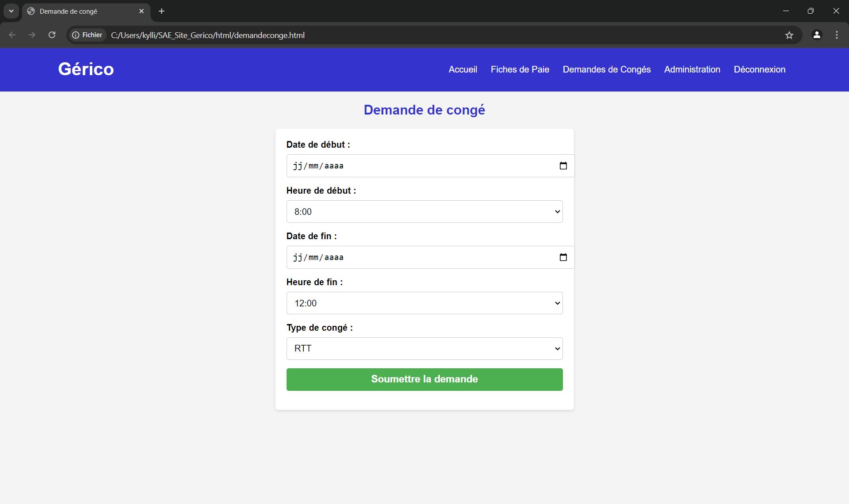Go forward with the browser forward arrow
Viewport: 849px width, 504px height.
pyautogui.click(x=32, y=35)
